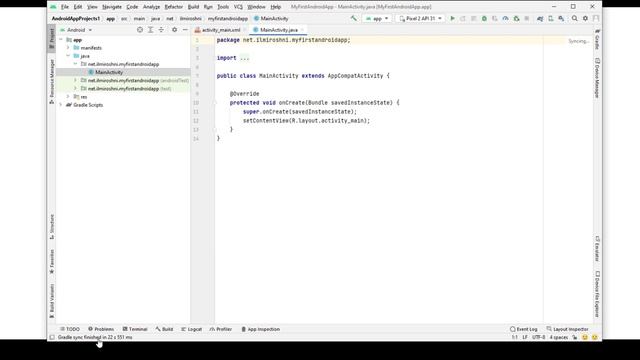Run the app with the green play button
640x360 pixels.
tap(452, 18)
